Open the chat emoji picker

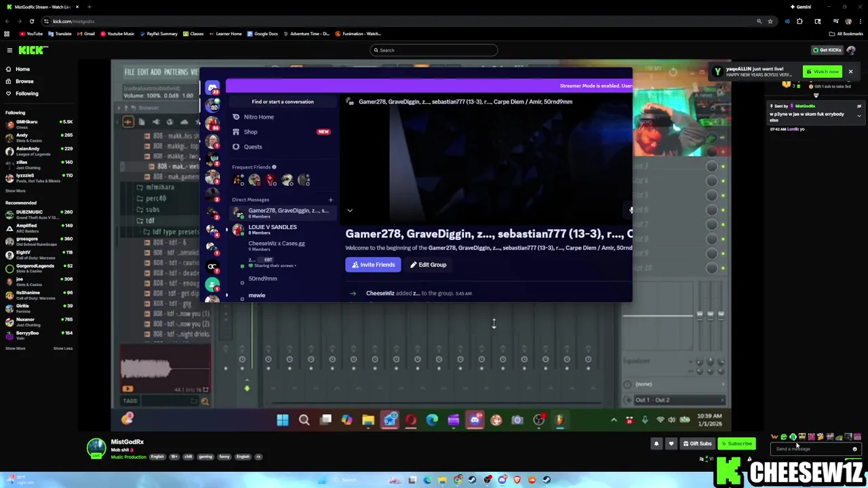pyautogui.click(x=854, y=449)
